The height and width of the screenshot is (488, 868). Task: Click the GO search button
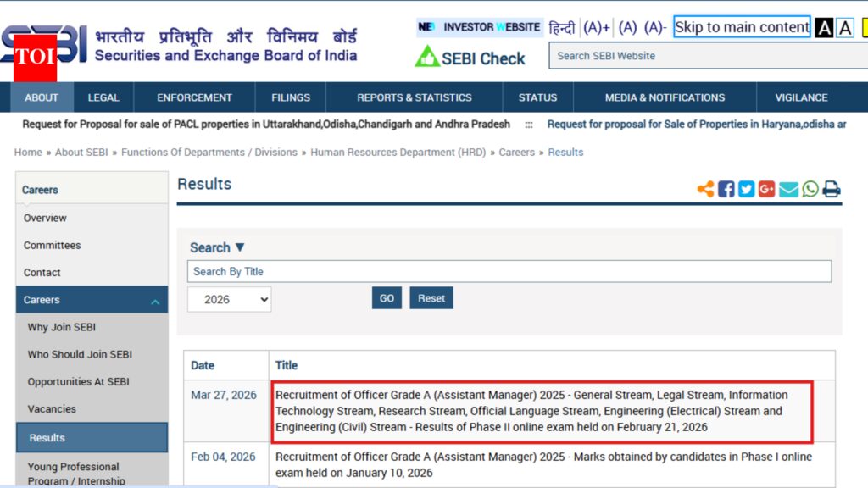tap(387, 298)
